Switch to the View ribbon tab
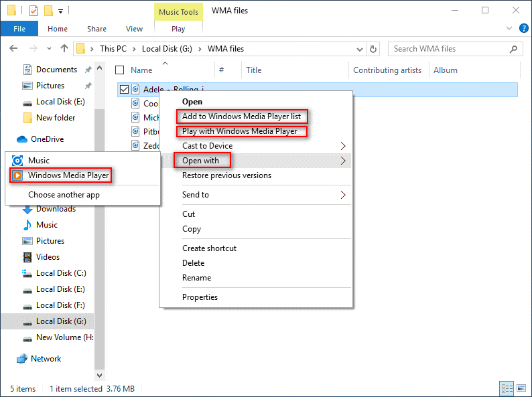Screen dimensions: 532x397 pyautogui.click(x=135, y=29)
